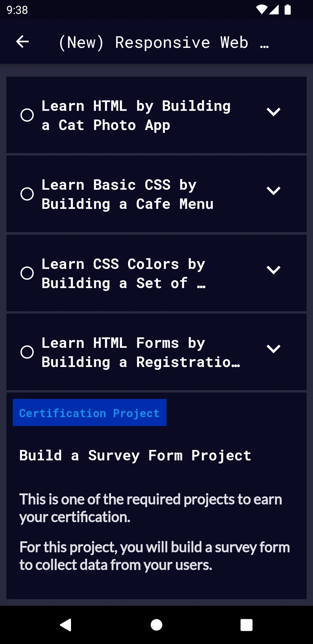
Task: Select the Cat Photo App radio button
Action: click(x=27, y=115)
